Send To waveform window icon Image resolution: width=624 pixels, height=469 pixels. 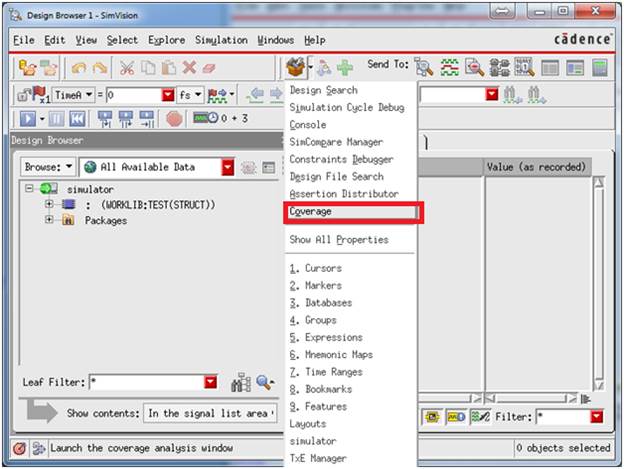click(x=449, y=68)
